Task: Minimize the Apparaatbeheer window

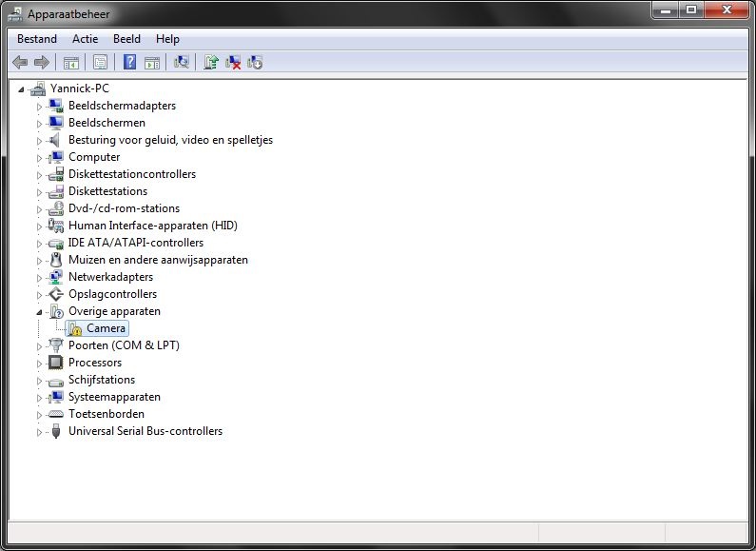Action: (x=666, y=10)
